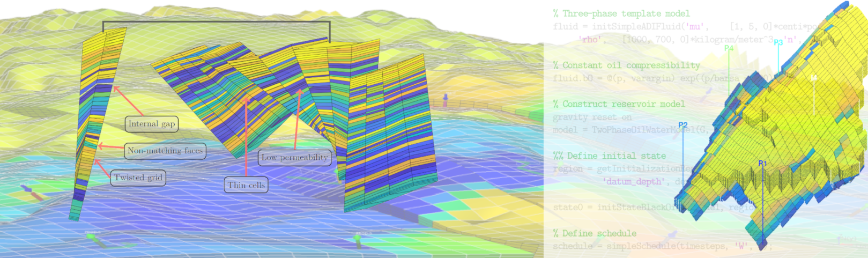Image resolution: width=868 pixels, height=258 pixels.
Task: Click the green well arrow at bottom center
Action: click(358, 238)
